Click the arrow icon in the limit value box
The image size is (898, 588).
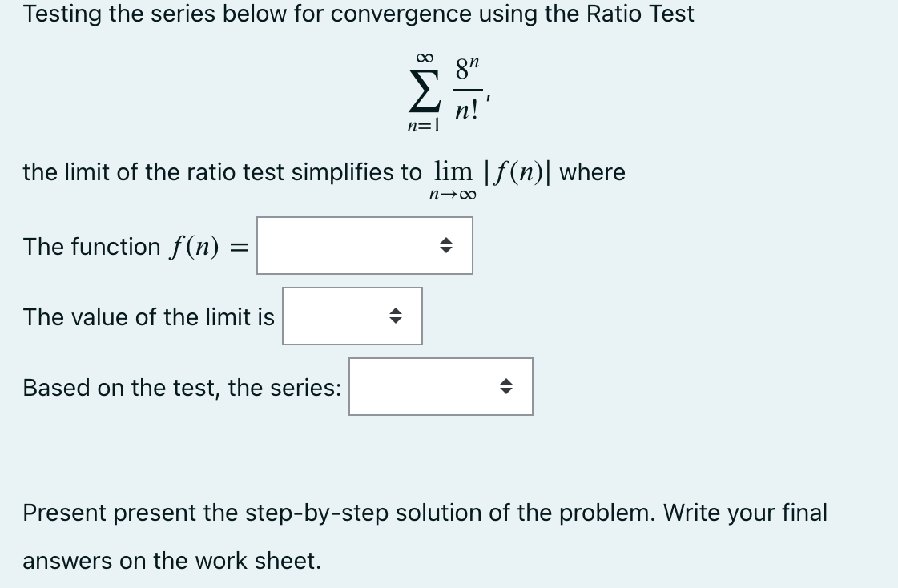[395, 316]
